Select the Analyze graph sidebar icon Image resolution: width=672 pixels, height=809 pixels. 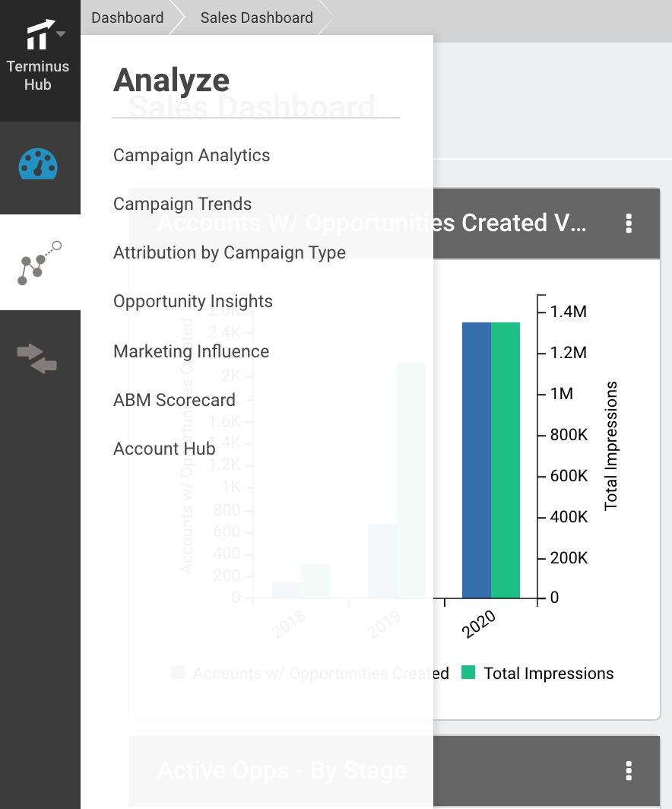40,262
